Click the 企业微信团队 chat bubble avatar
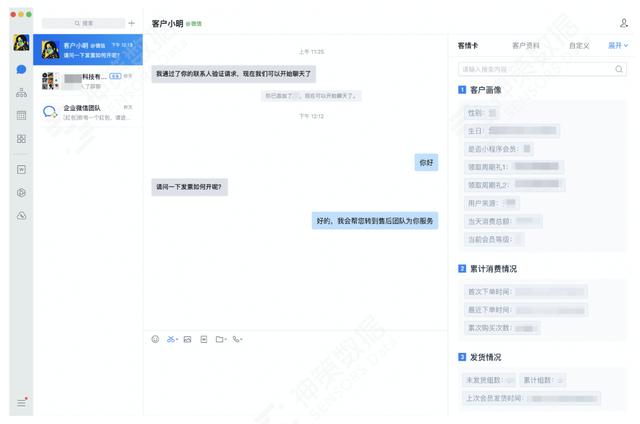 point(50,111)
